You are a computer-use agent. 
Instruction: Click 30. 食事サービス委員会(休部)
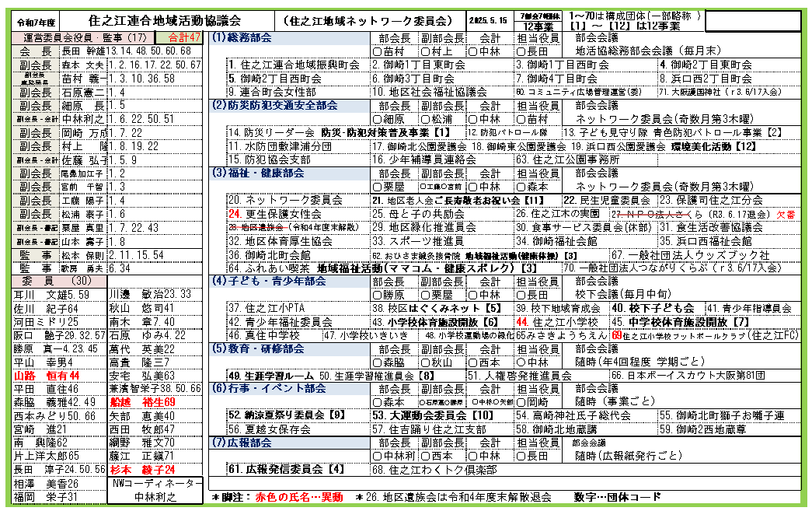tap(584, 227)
